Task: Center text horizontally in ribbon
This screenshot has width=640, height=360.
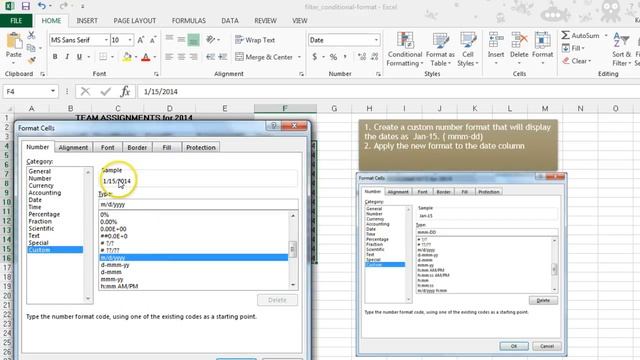Action: pos(181,57)
